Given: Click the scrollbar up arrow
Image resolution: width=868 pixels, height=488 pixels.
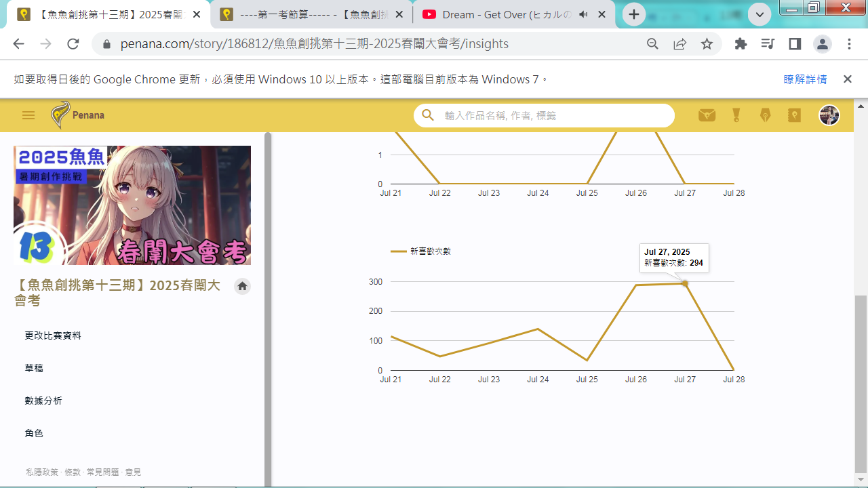Looking at the screenshot, I should point(860,106).
